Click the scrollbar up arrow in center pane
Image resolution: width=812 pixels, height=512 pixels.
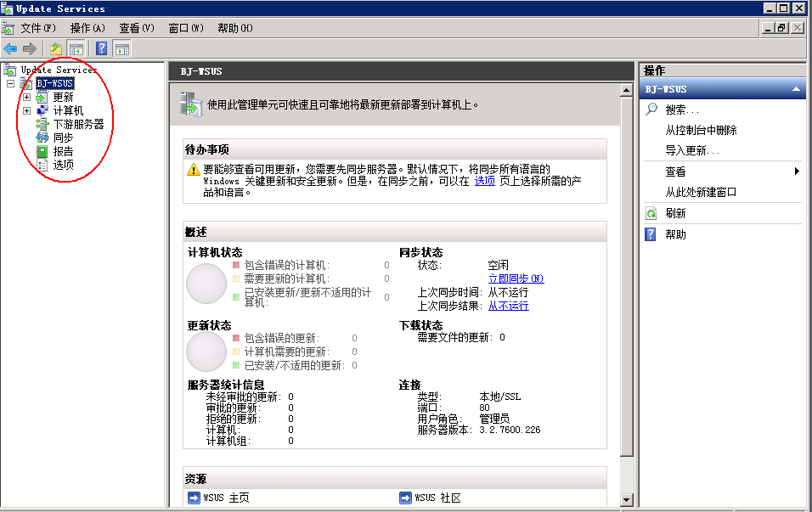tap(627, 90)
